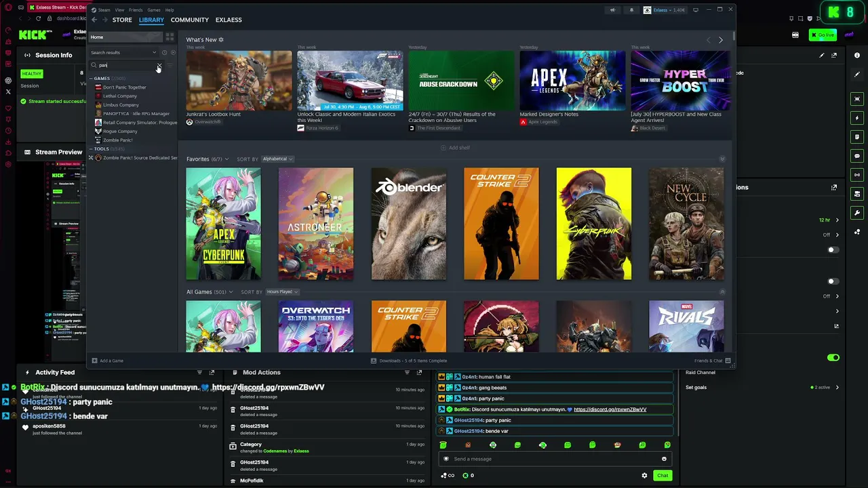Click the first green emote in chat bar

pos(443,445)
